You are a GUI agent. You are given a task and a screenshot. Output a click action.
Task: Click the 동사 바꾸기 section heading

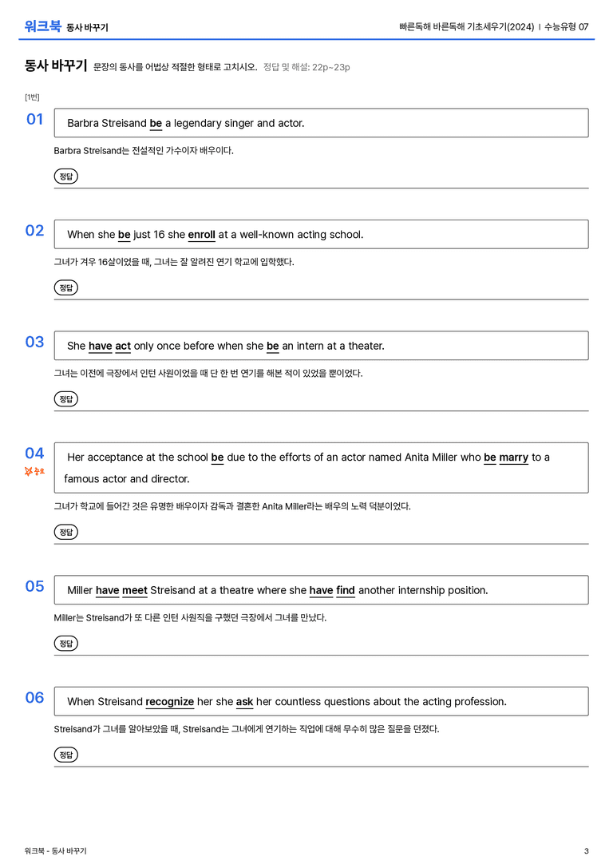click(56, 65)
